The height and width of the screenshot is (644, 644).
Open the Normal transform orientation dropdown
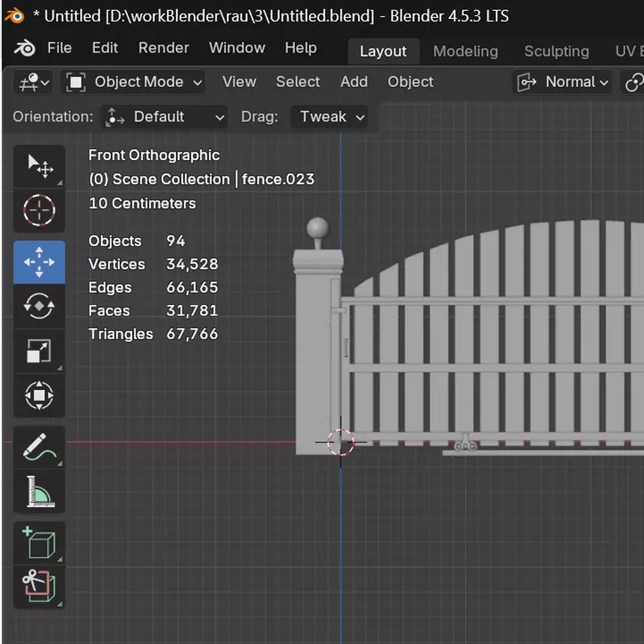click(563, 82)
